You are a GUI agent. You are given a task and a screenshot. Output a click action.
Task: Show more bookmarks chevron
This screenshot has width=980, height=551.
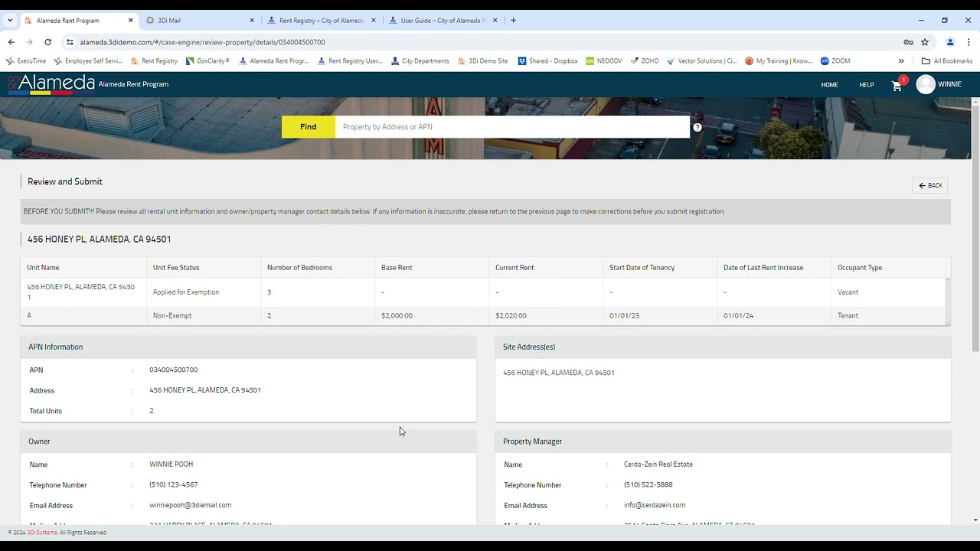[x=901, y=61]
